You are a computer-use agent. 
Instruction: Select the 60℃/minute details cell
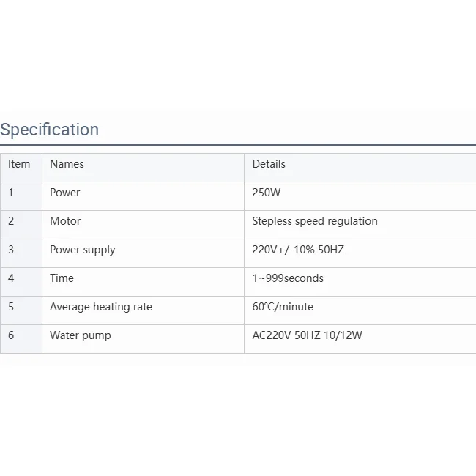click(x=283, y=307)
